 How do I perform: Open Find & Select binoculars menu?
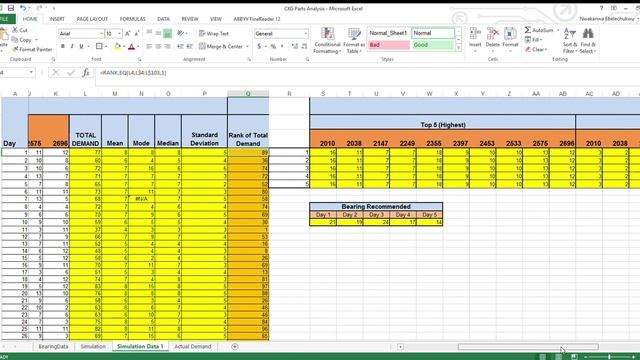[x=588, y=40]
